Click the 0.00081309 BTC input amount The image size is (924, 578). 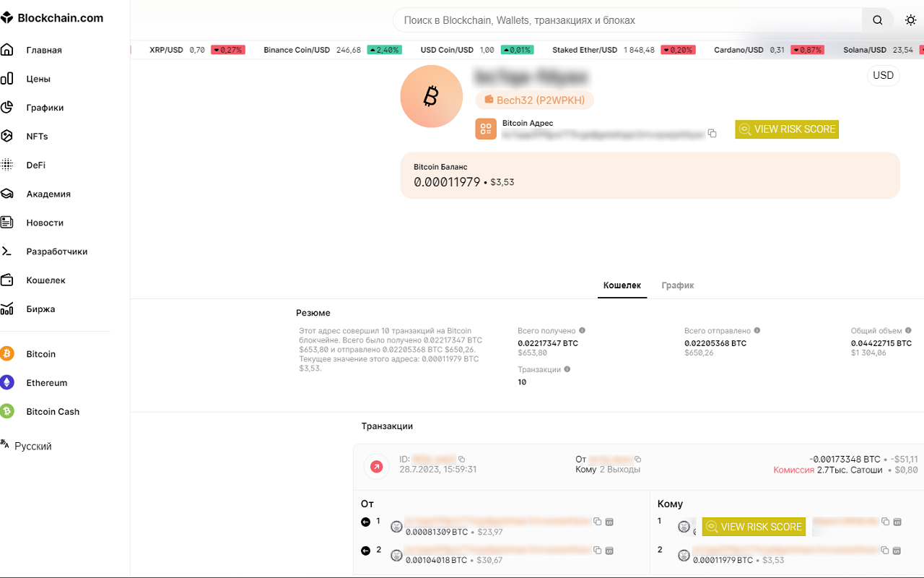[x=437, y=532]
